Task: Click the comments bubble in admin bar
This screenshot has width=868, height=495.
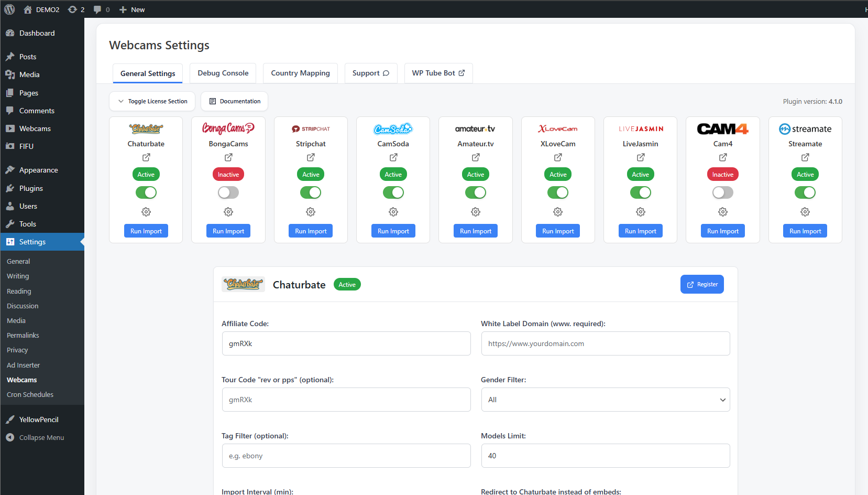Action: click(x=102, y=9)
